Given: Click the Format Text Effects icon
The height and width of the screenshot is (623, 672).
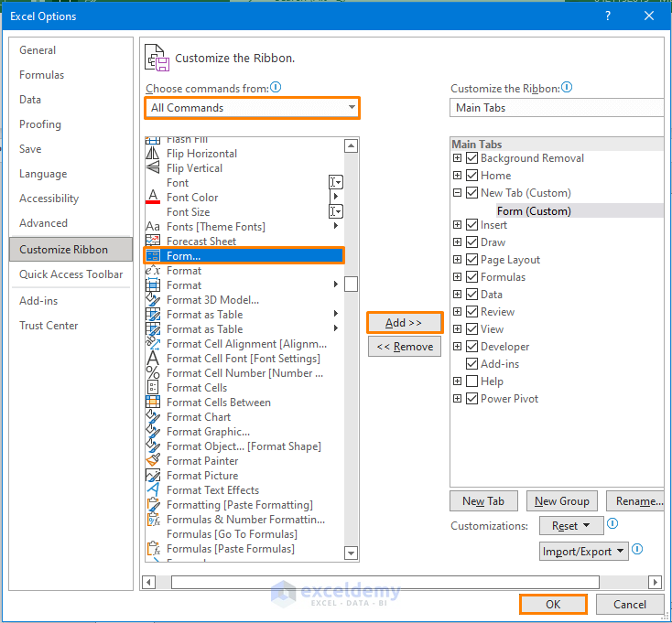Looking at the screenshot, I should coord(153,489).
